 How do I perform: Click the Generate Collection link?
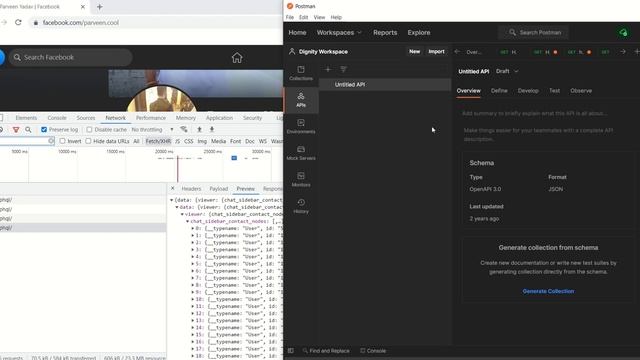click(x=548, y=291)
